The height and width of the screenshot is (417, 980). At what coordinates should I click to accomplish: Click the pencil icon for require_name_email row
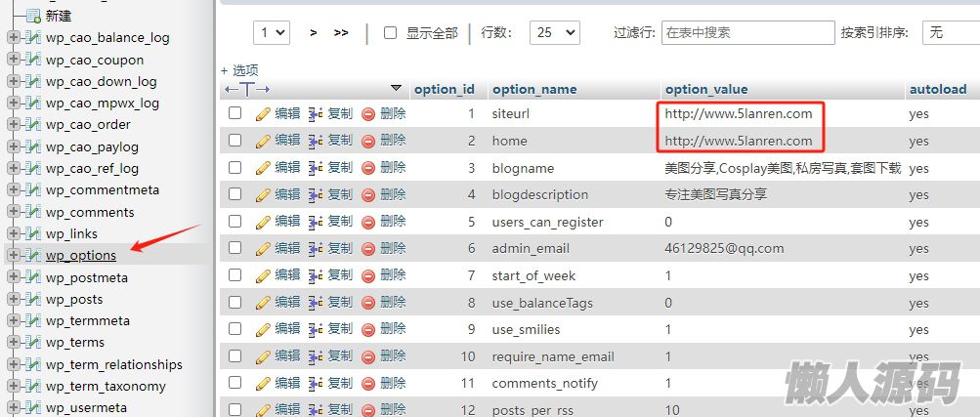[263, 356]
